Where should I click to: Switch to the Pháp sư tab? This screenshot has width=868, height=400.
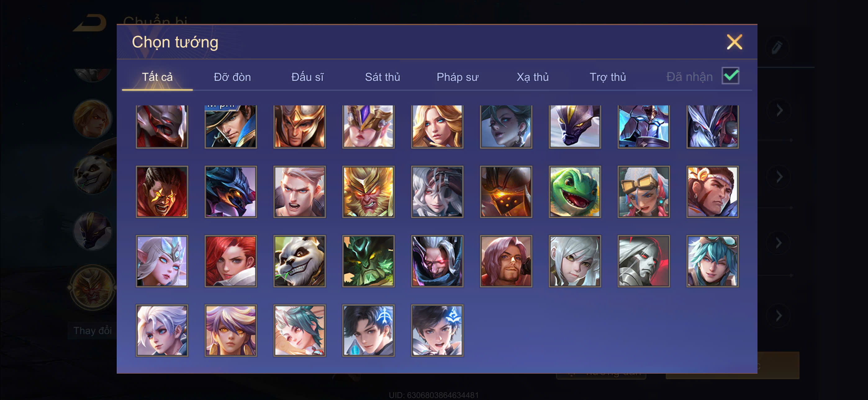(x=457, y=77)
